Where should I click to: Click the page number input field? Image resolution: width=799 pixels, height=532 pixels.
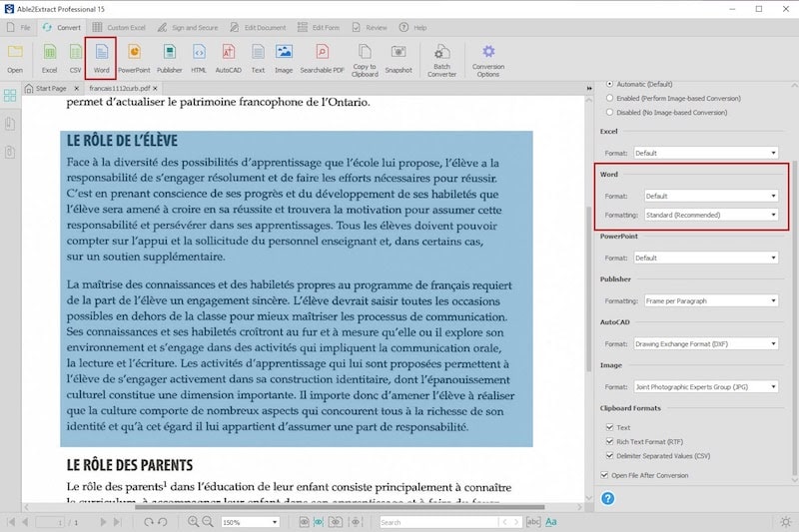pyautogui.click(x=51, y=522)
